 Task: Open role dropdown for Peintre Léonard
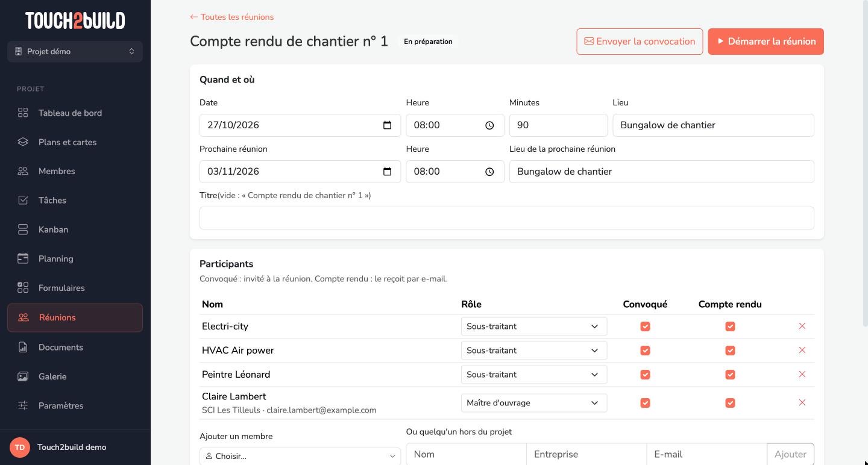click(533, 375)
